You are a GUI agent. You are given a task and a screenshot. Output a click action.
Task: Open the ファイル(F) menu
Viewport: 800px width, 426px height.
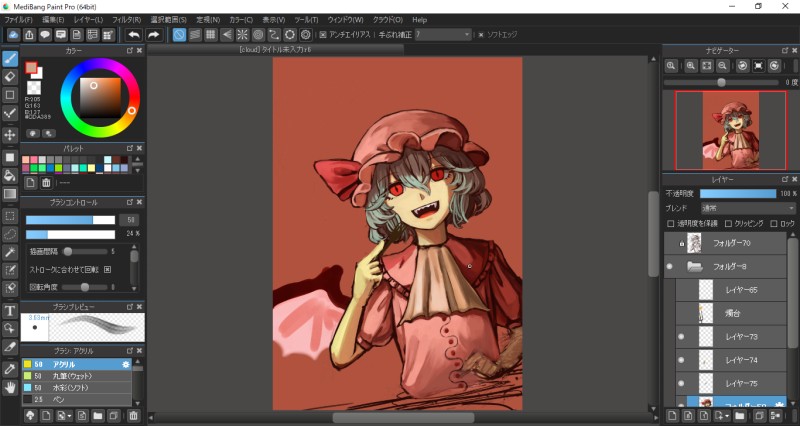tap(18, 20)
